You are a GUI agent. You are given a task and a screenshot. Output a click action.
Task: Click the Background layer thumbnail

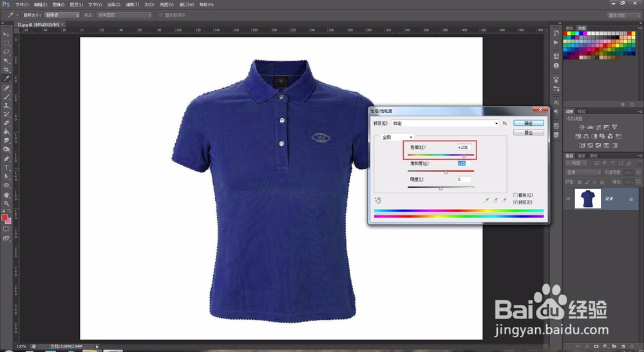(x=587, y=199)
